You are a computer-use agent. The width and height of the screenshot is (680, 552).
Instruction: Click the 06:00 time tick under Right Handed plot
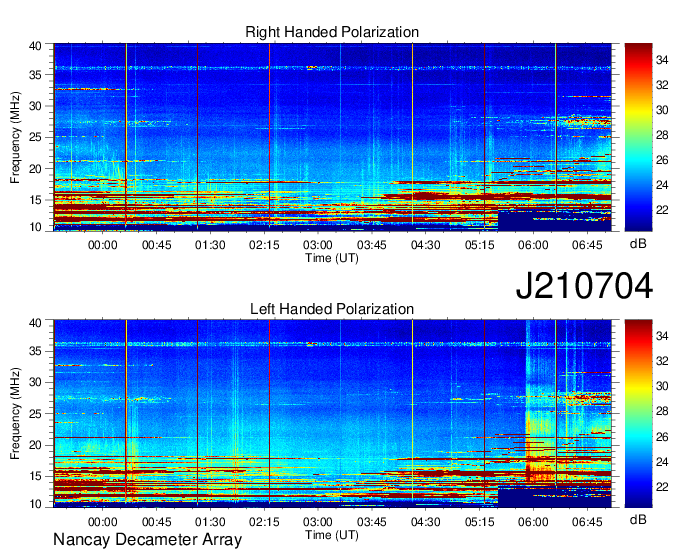tap(533, 245)
